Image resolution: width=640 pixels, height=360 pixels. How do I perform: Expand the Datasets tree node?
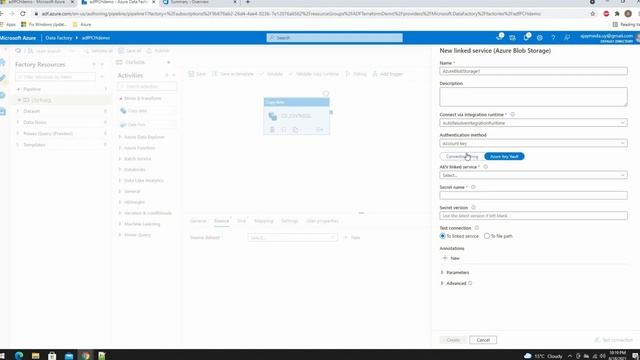18,111
